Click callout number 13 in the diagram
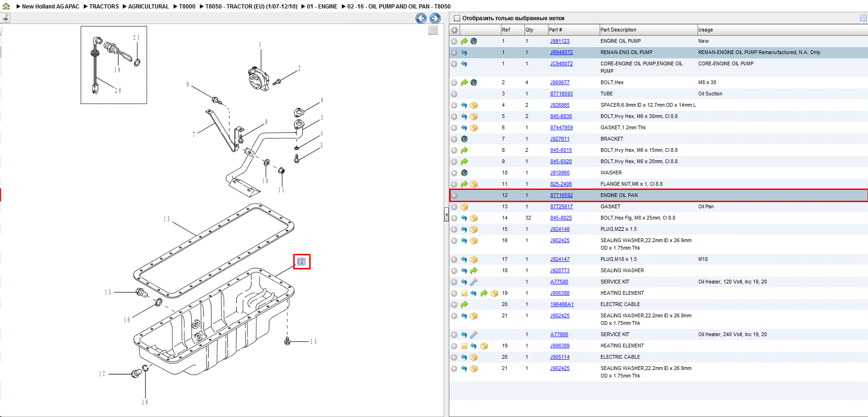The width and height of the screenshot is (868, 417). click(166, 219)
